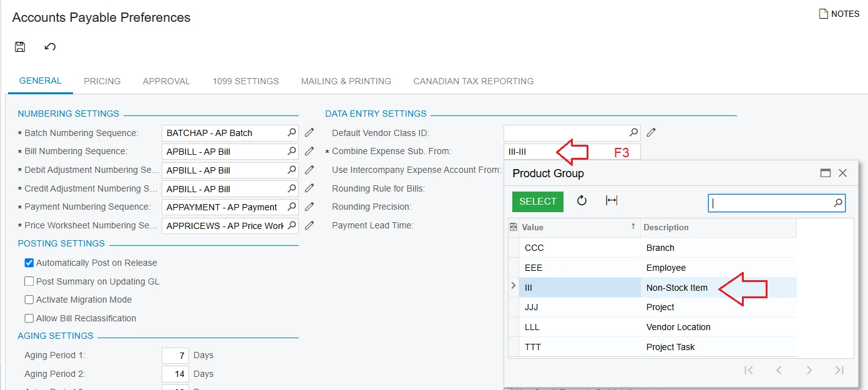Open lookup for Payment Numbering Sequence
The width and height of the screenshot is (868, 390).
pyautogui.click(x=291, y=207)
